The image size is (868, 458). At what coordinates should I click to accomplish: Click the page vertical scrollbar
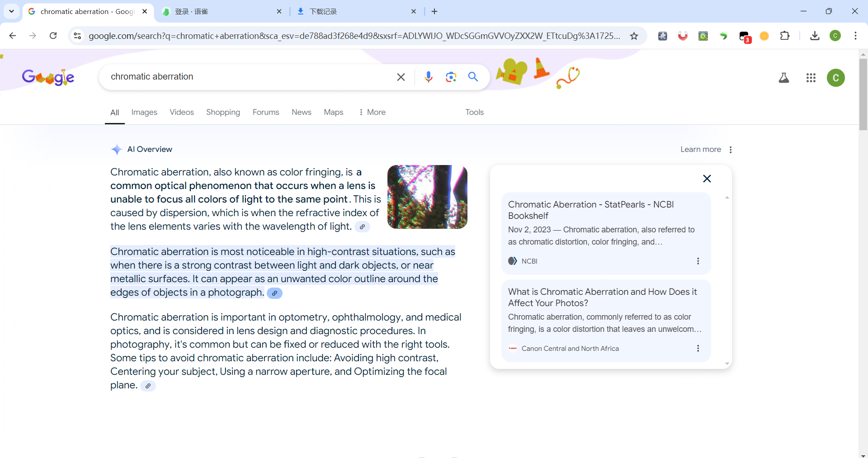tap(863, 94)
